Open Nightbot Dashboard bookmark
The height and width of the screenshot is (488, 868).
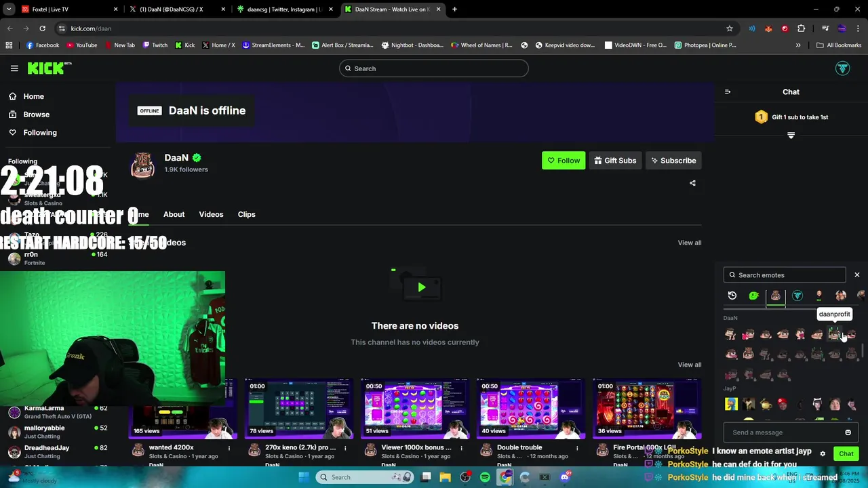(x=412, y=45)
